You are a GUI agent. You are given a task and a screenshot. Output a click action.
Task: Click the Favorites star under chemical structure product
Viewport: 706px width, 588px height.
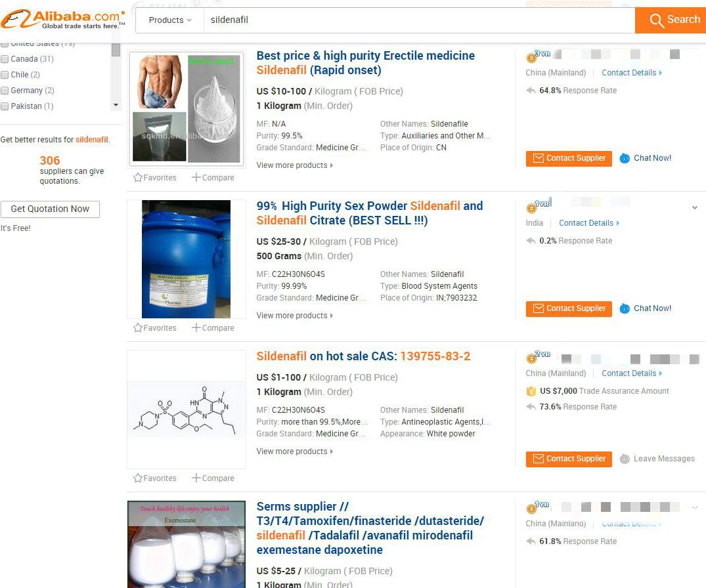tap(138, 478)
